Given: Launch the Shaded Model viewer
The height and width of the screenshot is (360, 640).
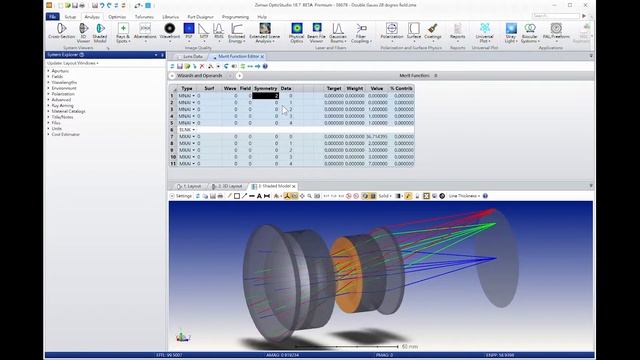Looking at the screenshot, I should coord(100,33).
